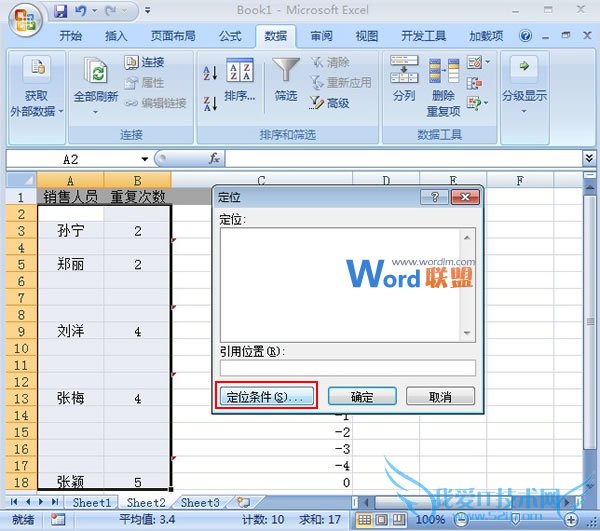Click the 属性 properties item
Screen dimensions: 600x531
click(145, 83)
